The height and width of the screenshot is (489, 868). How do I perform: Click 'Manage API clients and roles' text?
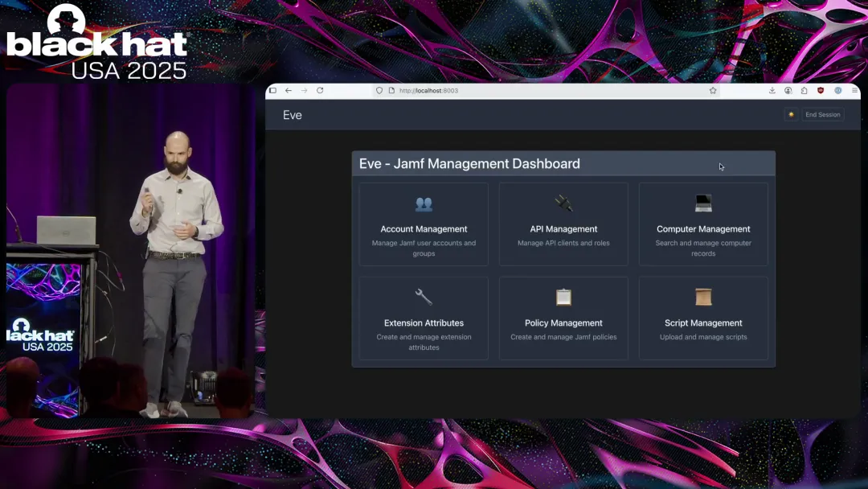pyautogui.click(x=563, y=243)
